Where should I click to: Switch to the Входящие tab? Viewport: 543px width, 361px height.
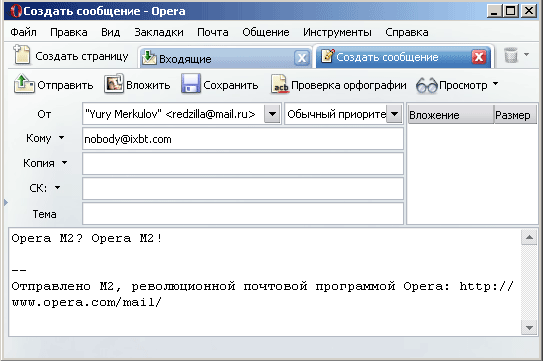pos(225,58)
